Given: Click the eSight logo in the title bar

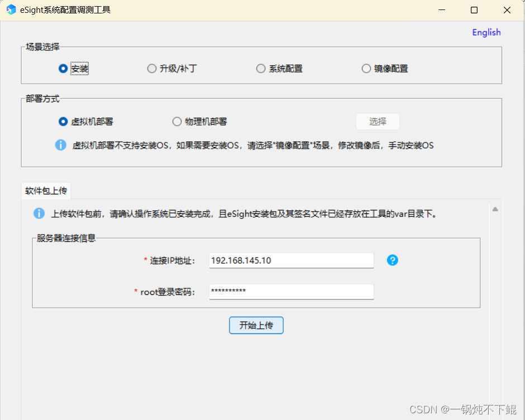Looking at the screenshot, I should (x=11, y=9).
